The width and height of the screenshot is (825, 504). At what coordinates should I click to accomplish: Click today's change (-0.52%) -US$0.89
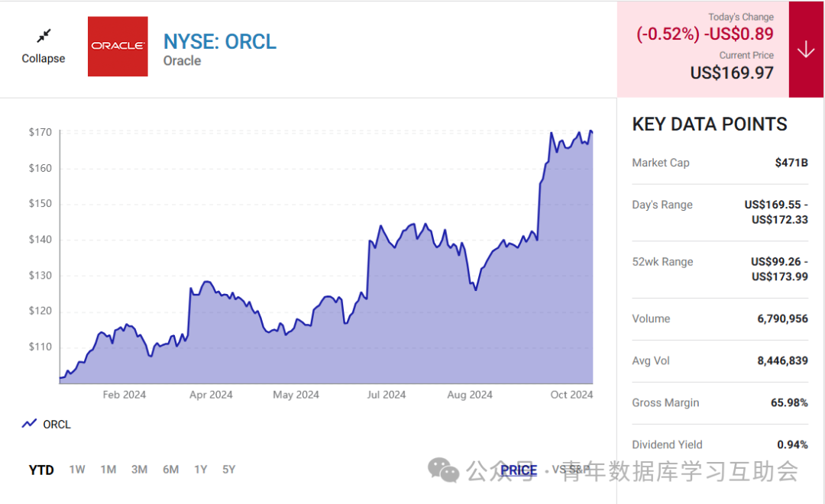(x=705, y=34)
